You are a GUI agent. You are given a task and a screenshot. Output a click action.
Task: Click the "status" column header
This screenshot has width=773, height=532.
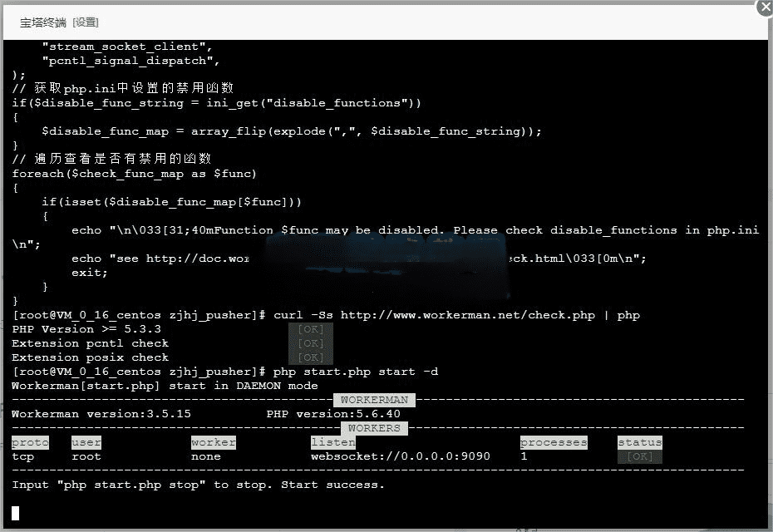[640, 442]
